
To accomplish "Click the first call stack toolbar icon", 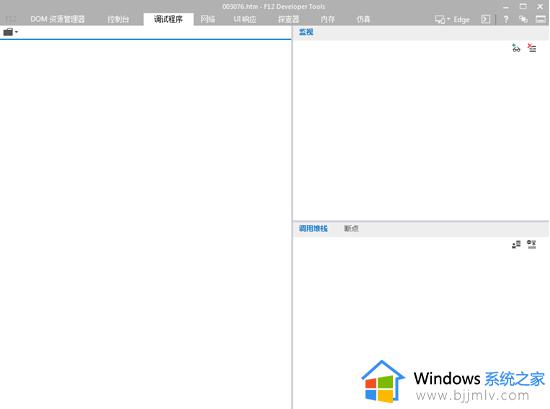I will click(516, 244).
